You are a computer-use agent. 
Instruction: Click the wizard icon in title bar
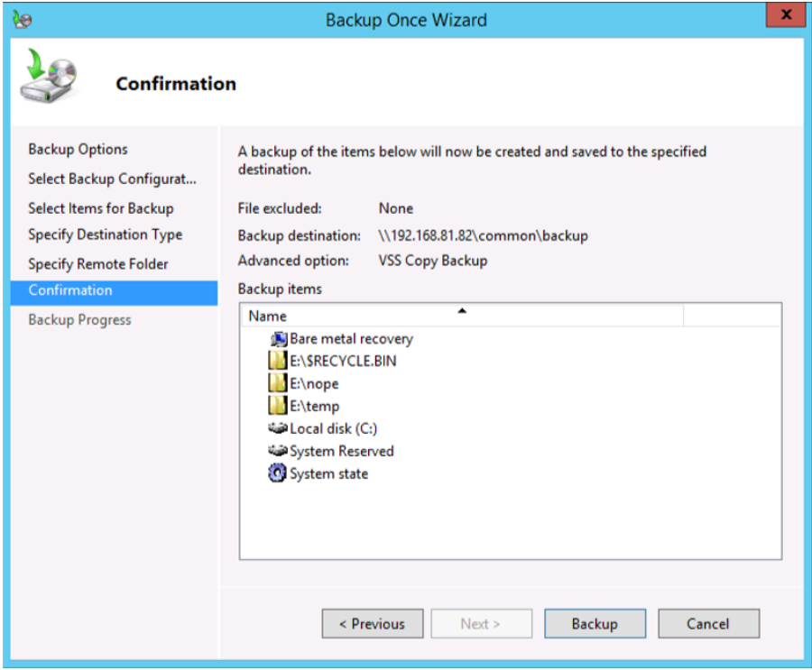pyautogui.click(x=23, y=19)
